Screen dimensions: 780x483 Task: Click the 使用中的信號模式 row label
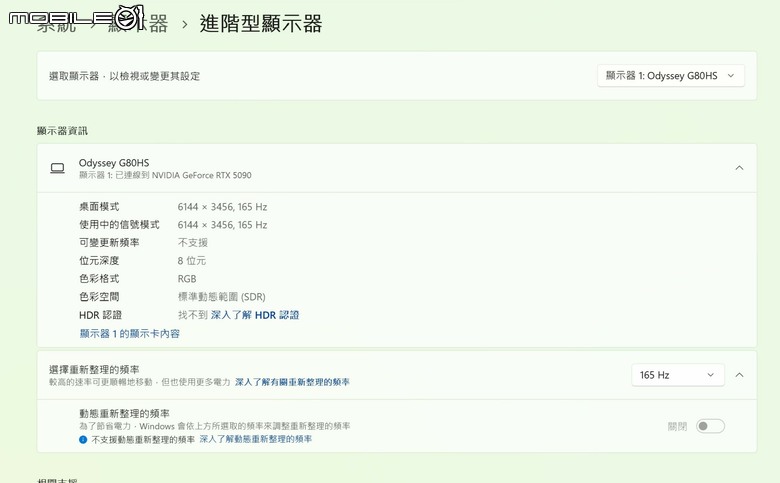tap(119, 225)
